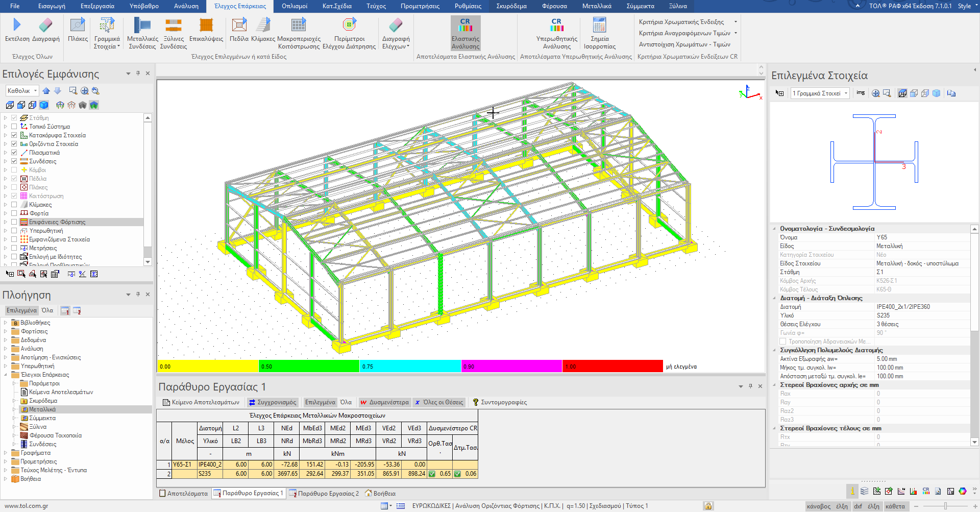Click the Δυσμενέστερα button

(x=384, y=402)
